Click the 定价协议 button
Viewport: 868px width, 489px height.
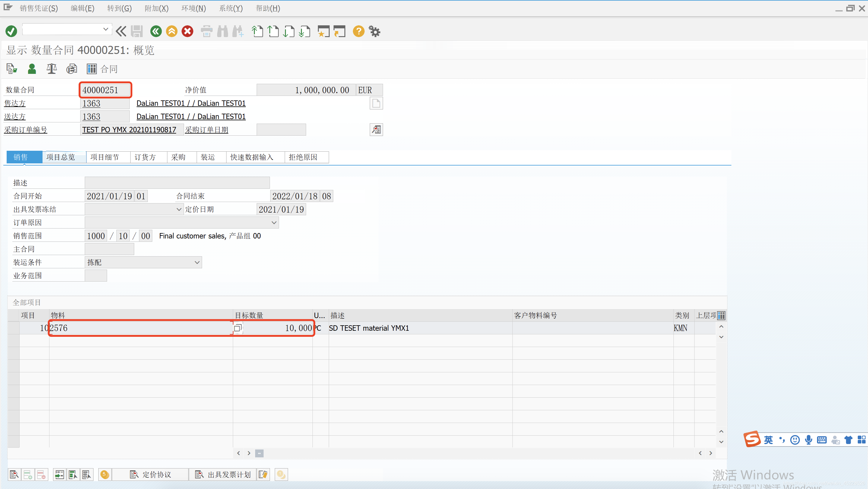[150, 475]
